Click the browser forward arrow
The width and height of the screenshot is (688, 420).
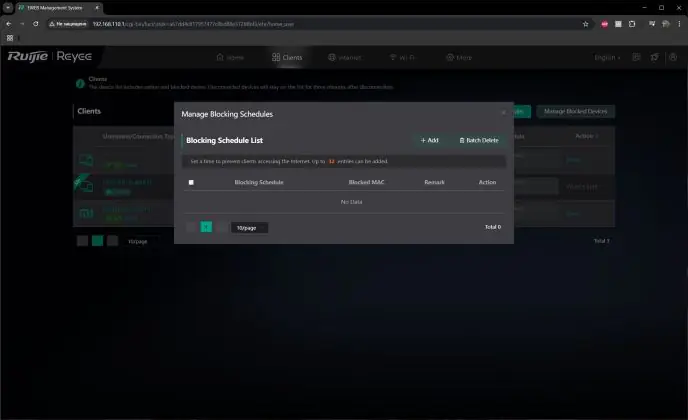[22, 24]
